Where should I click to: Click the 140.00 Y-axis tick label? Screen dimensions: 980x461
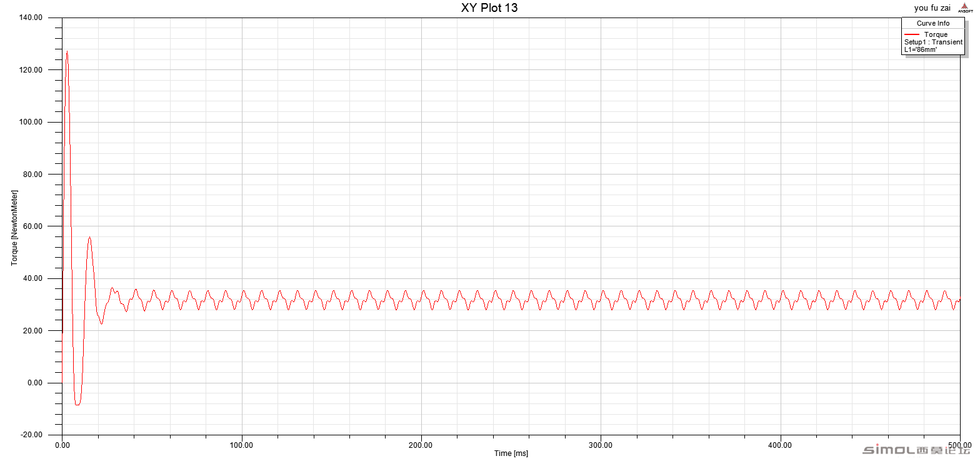pyautogui.click(x=30, y=18)
